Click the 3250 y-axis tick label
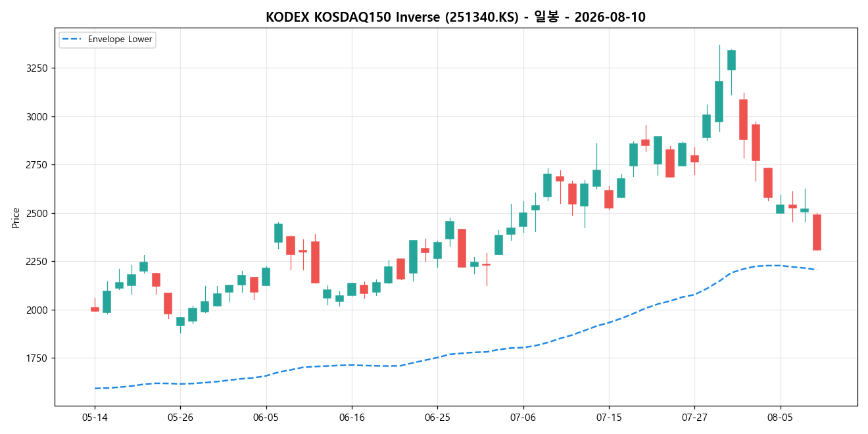This screenshot has width=868, height=434. (38, 68)
